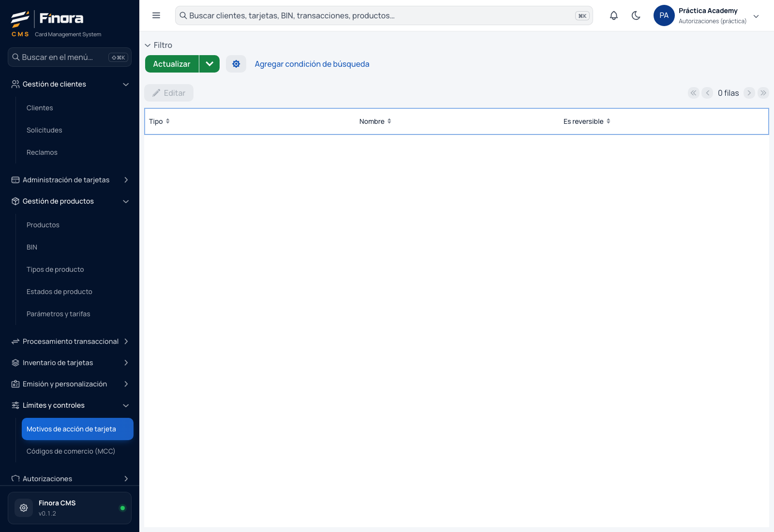Open the filter settings gear icon
Viewport: 774px width, 532px height.
coord(236,64)
